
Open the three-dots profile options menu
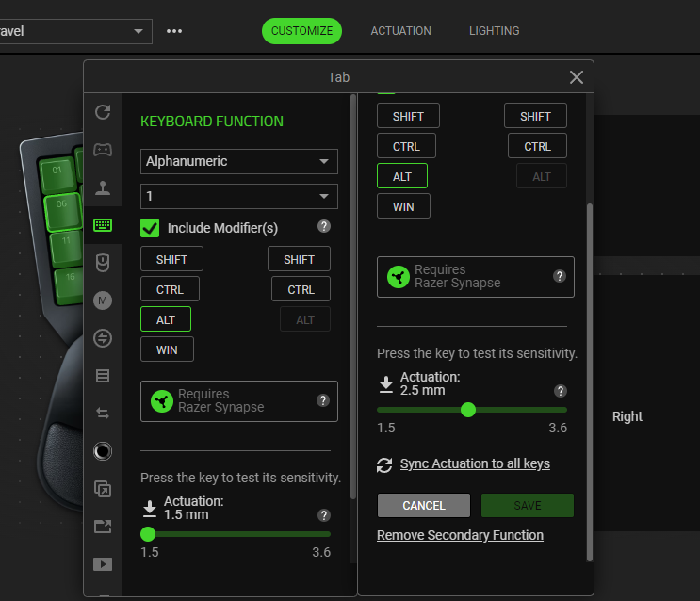pyautogui.click(x=174, y=31)
